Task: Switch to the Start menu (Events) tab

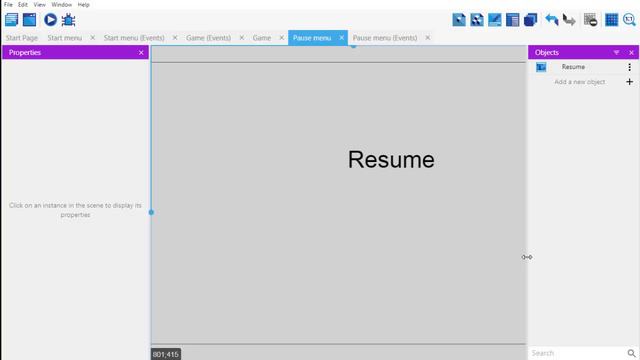Action: tap(134, 38)
